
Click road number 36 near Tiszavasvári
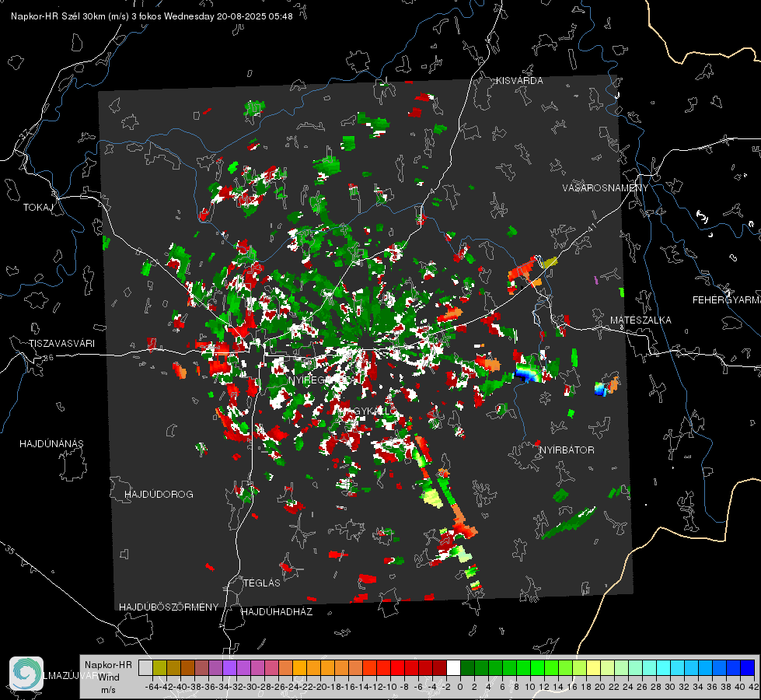click(48, 358)
